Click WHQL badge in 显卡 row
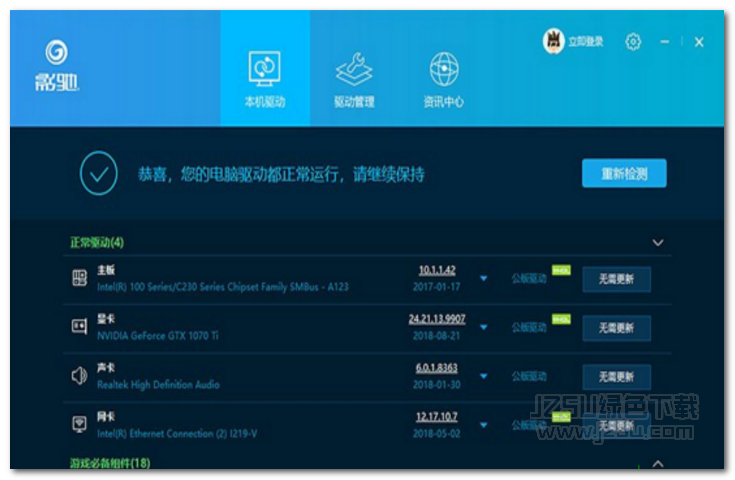The height and width of the screenshot is (480, 735). click(x=561, y=319)
